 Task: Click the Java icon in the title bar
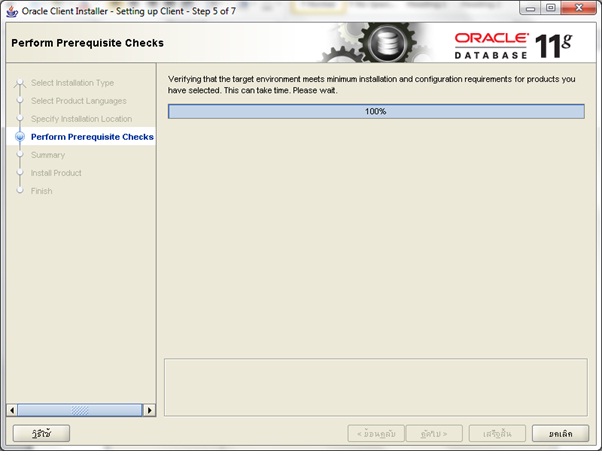(x=12, y=11)
